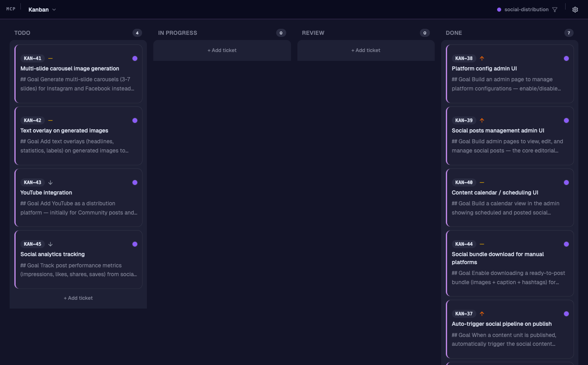The width and height of the screenshot is (588, 365).
Task: Click the REVIEW column header
Action: click(313, 33)
